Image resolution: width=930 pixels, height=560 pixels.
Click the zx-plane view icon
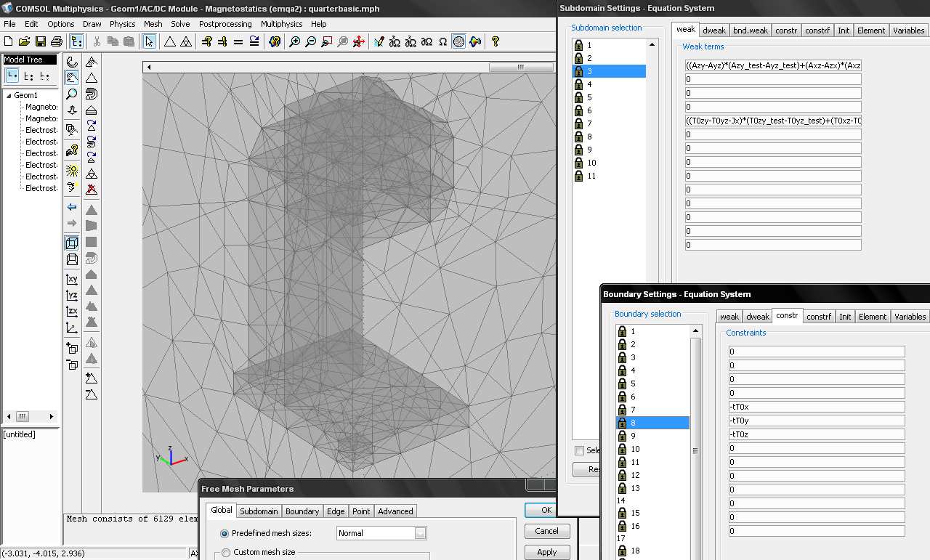[72, 312]
